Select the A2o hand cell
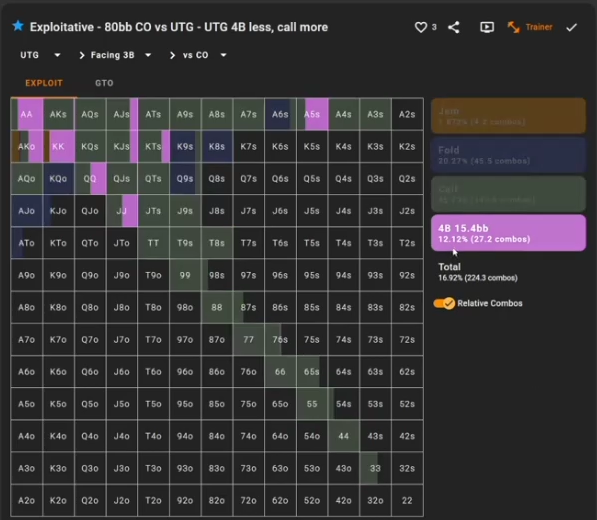Screen dimensions: 597x520 [x=27, y=500]
